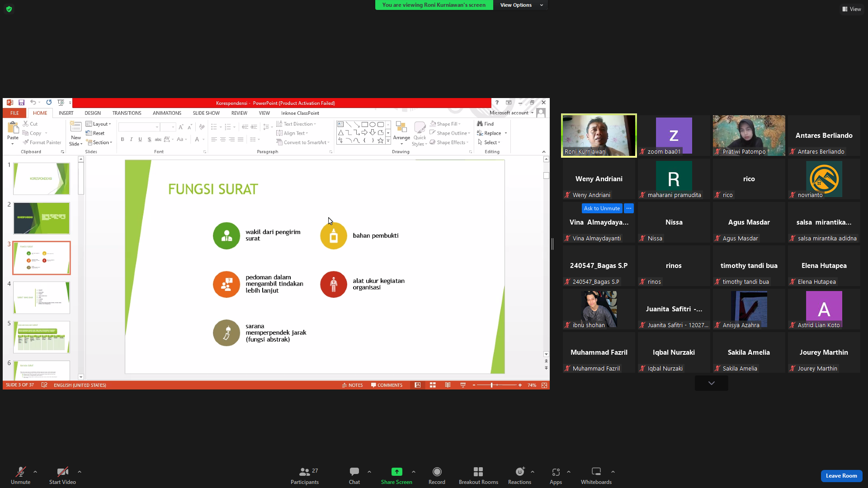Screen dimensions: 868x488
Task: Click zoom out minus on PowerPoint slider
Action: [474, 385]
